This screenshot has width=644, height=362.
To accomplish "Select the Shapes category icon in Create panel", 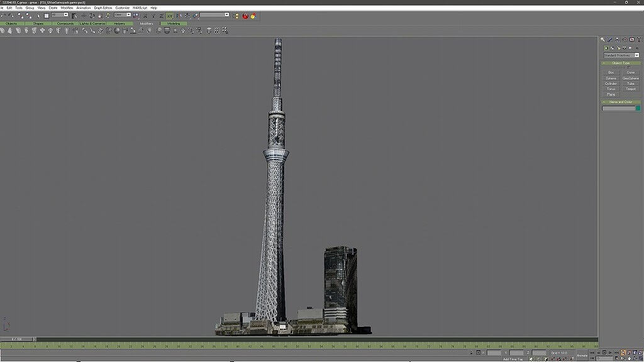I will pos(613,48).
